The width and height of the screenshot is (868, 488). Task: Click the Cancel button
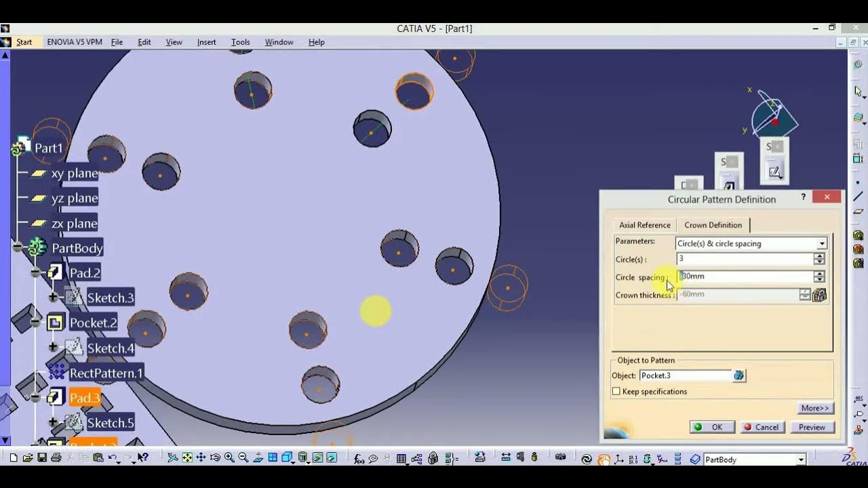point(762,427)
